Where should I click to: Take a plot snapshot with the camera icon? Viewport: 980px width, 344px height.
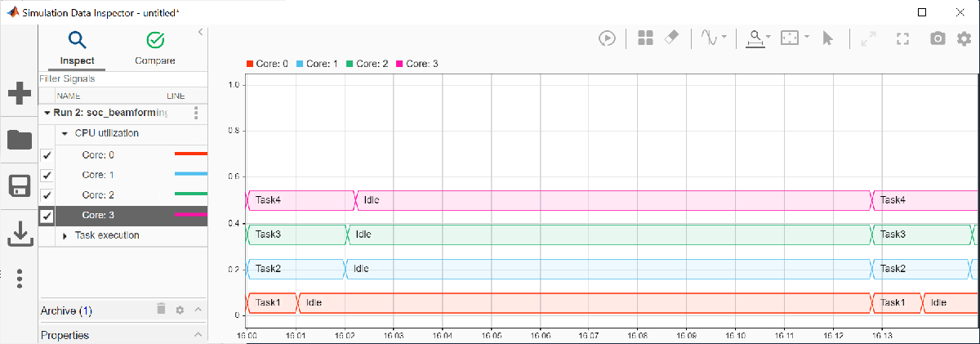coord(938,38)
